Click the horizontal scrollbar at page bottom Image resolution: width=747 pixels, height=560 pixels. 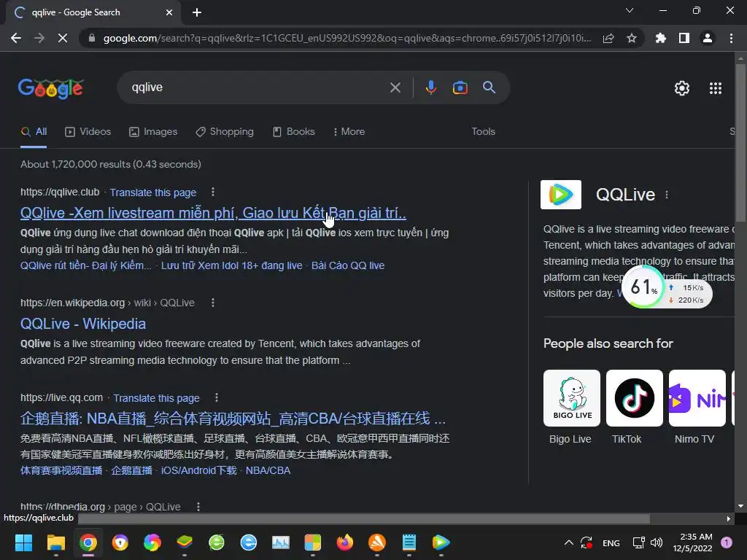click(x=364, y=518)
